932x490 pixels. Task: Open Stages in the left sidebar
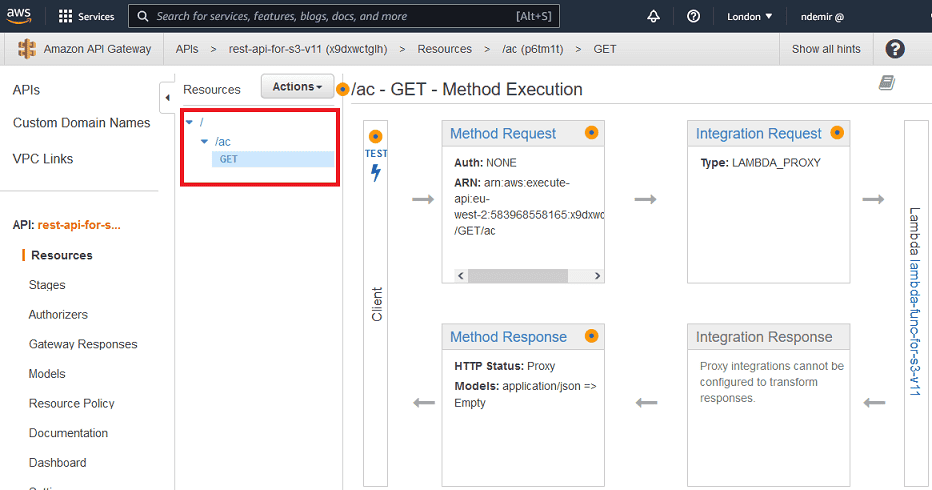[47, 285]
